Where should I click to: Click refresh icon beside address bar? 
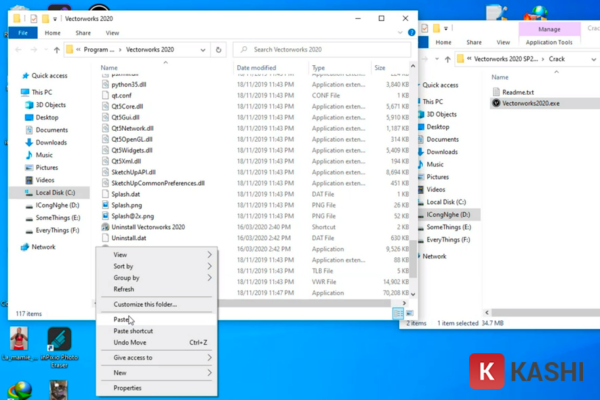point(218,49)
